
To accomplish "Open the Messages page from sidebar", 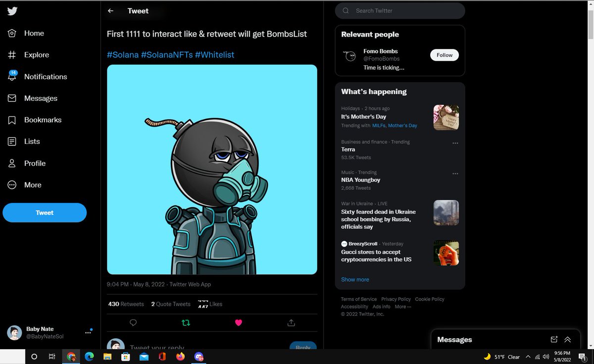I will (x=32, y=98).
